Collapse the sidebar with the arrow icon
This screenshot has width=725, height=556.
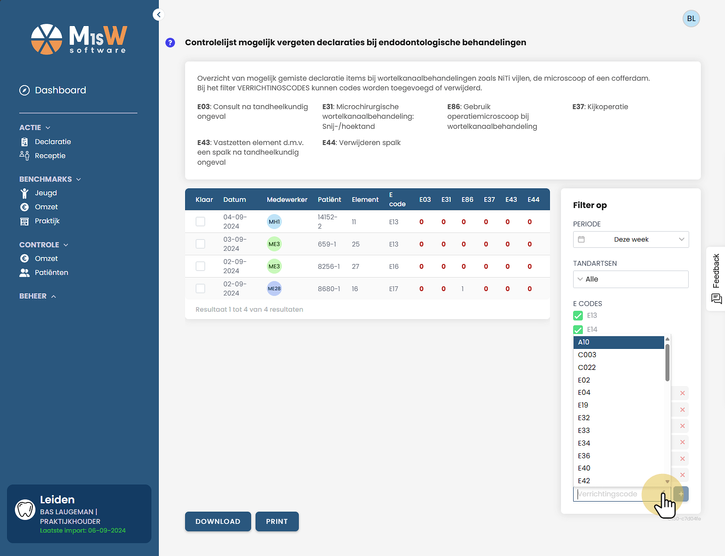coord(159,14)
